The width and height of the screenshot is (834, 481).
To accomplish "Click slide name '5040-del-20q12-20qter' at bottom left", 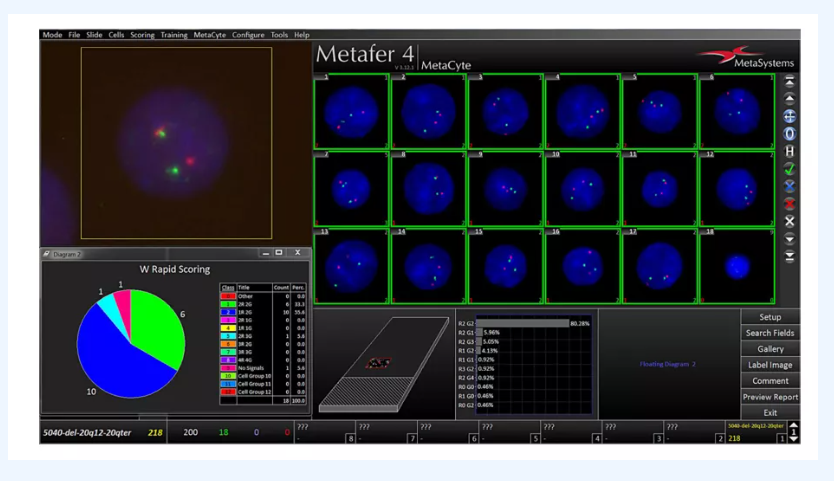I will point(87,433).
